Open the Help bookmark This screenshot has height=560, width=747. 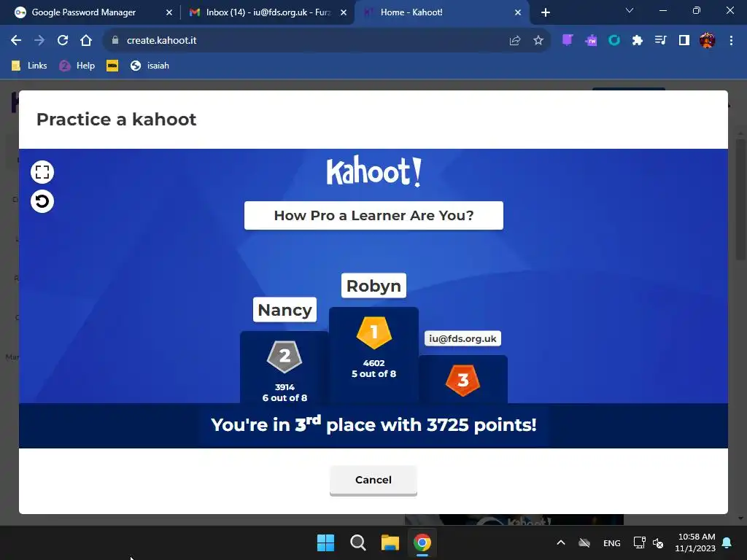(x=77, y=66)
